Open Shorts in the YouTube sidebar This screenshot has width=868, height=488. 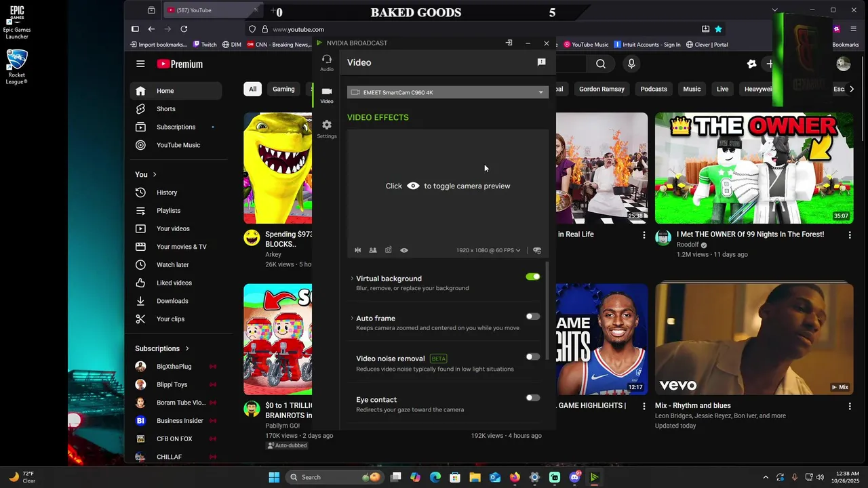tap(176, 109)
